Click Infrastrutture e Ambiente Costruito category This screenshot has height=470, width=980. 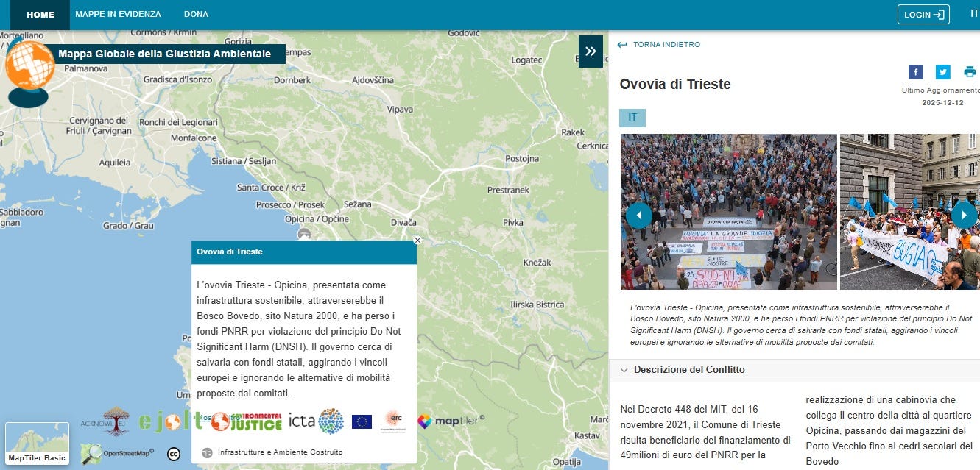280,452
